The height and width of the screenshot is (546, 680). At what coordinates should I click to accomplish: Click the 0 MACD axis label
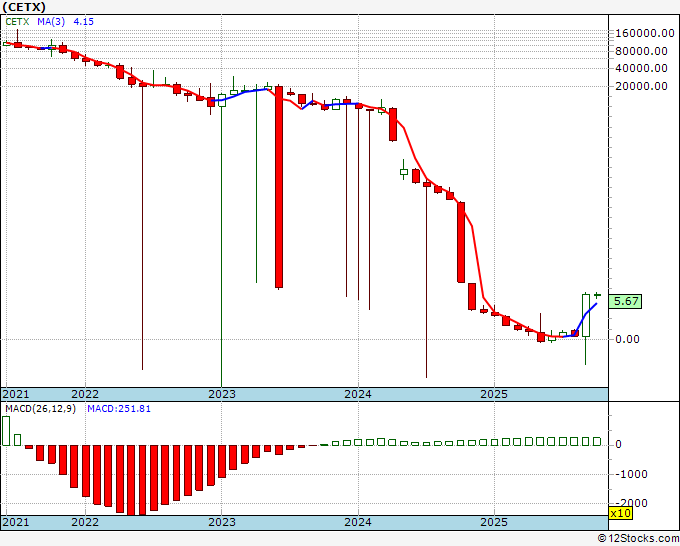pyautogui.click(x=619, y=445)
